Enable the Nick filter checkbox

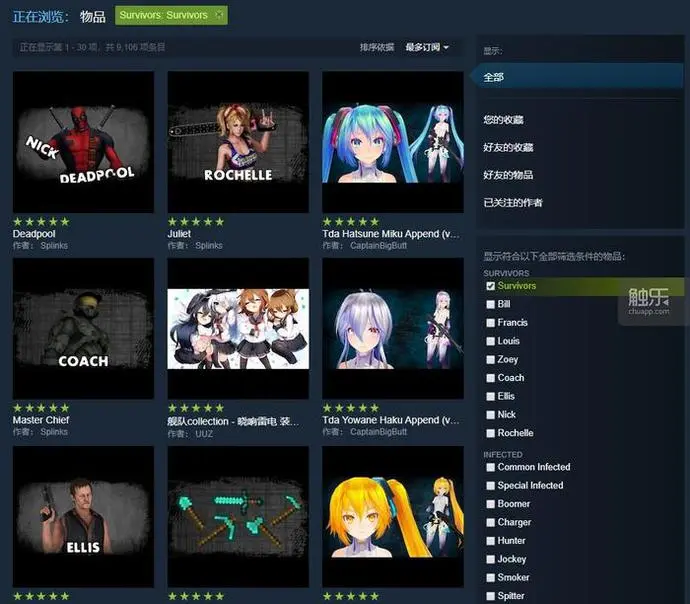490,415
